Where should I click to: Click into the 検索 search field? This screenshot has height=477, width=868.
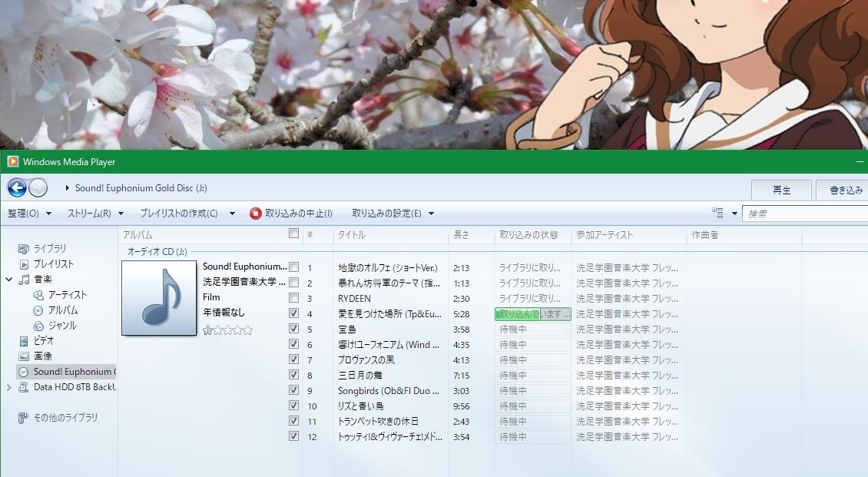pos(806,214)
